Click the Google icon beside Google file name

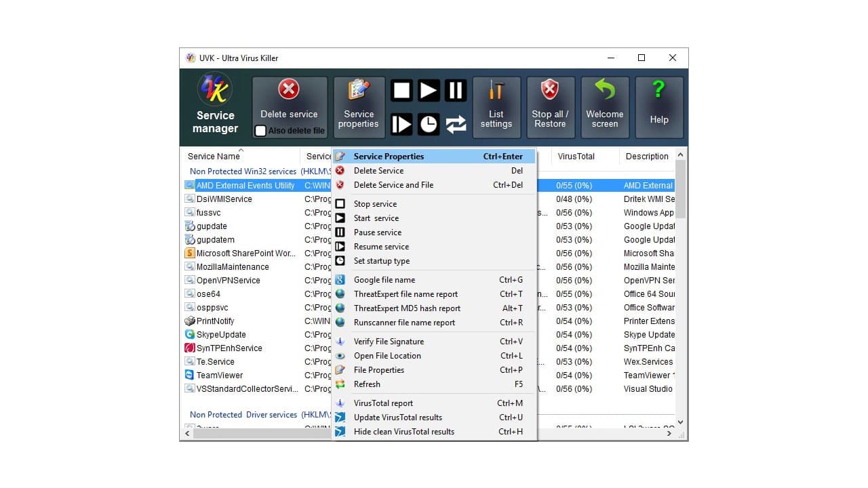[341, 279]
